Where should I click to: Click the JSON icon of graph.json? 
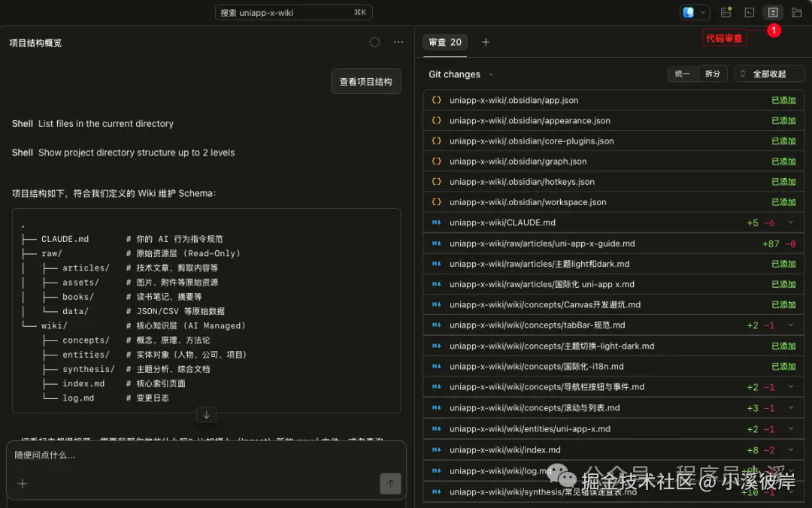437,161
